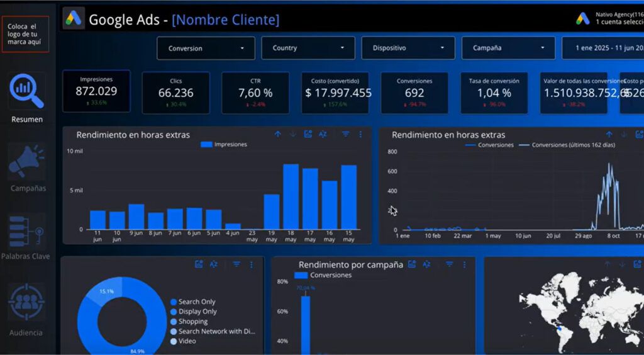
Task: Click the Google Ads logo in header
Action: 74,18
